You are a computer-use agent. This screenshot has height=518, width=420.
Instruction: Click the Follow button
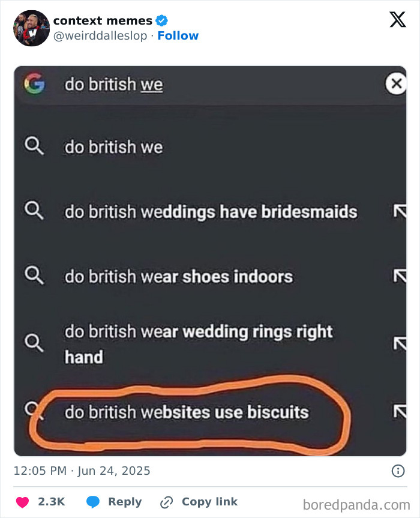pyautogui.click(x=178, y=35)
